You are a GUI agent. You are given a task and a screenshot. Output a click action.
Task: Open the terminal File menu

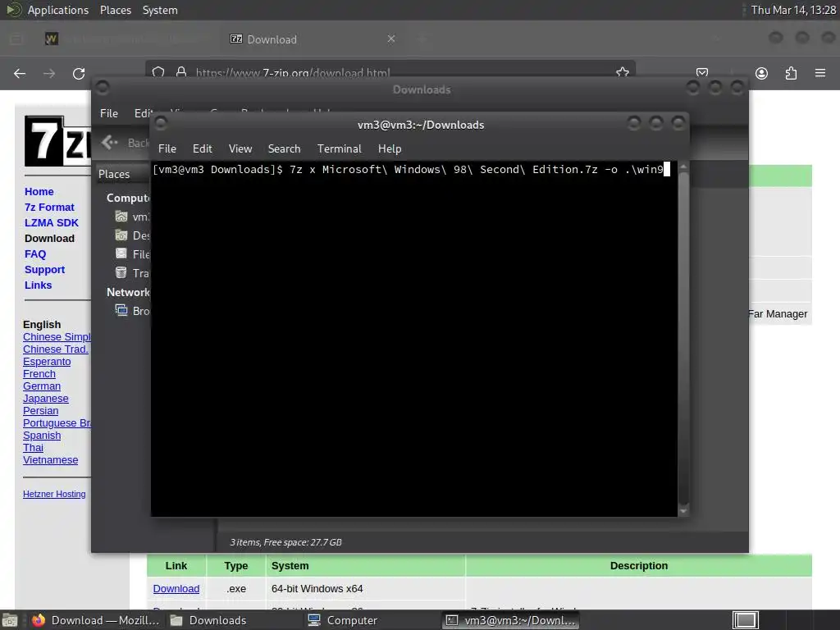tap(167, 149)
